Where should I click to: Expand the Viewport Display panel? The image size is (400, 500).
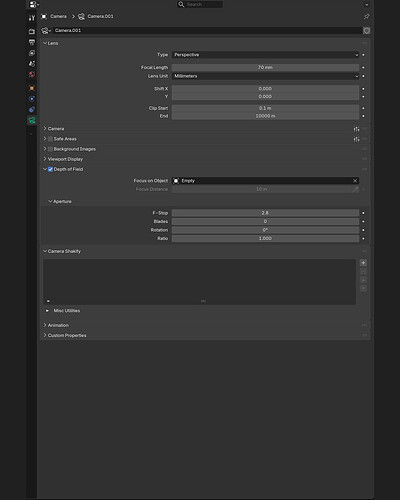coord(45,159)
